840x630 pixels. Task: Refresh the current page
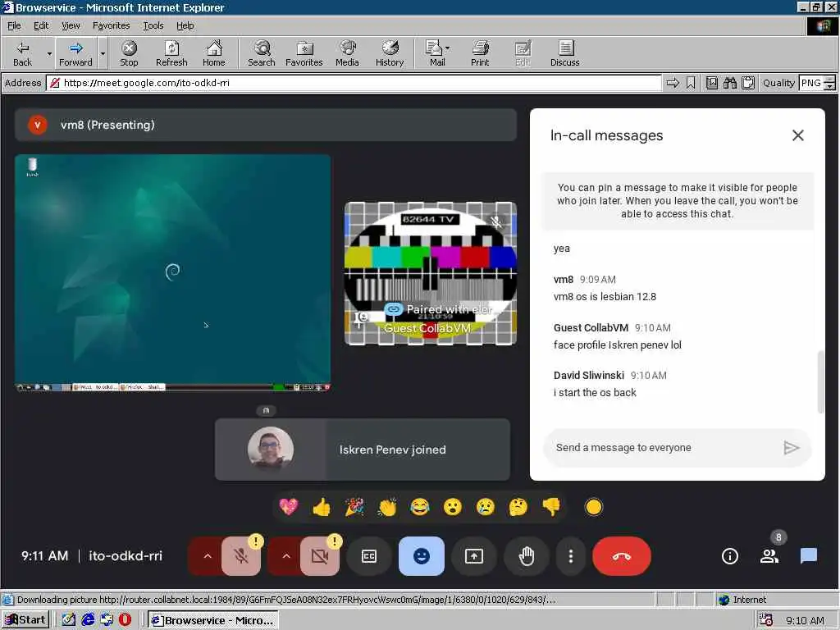(171, 53)
